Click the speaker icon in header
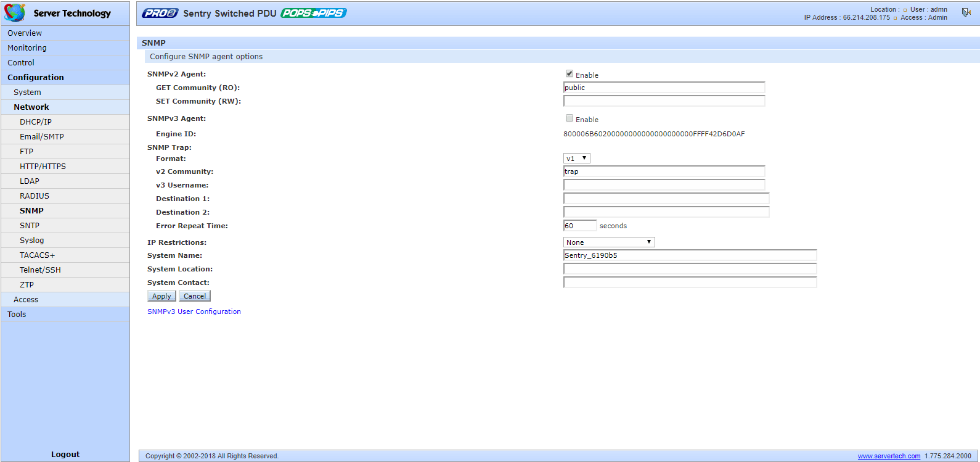The image size is (980, 462). 966,12
